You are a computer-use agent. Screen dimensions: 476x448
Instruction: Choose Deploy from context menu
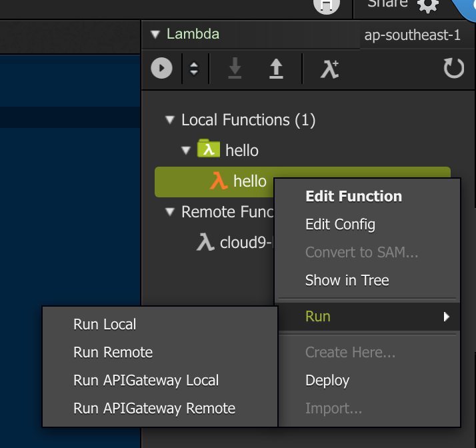[x=327, y=380]
